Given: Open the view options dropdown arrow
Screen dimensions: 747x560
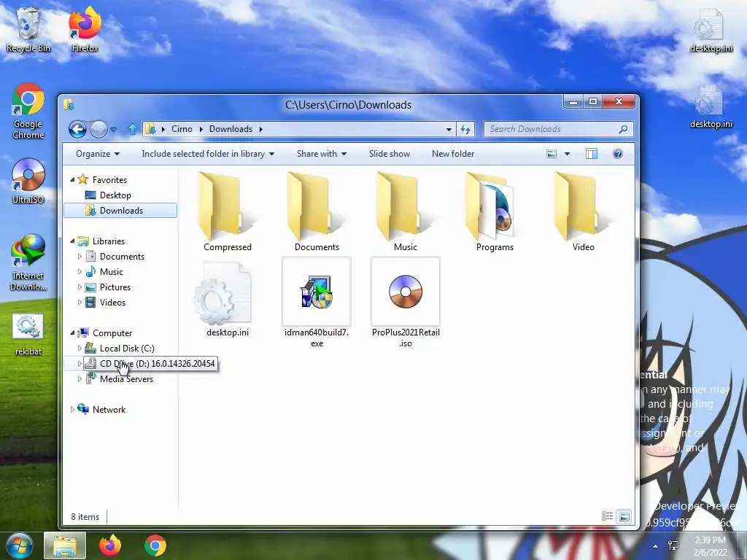Looking at the screenshot, I should pyautogui.click(x=567, y=154).
